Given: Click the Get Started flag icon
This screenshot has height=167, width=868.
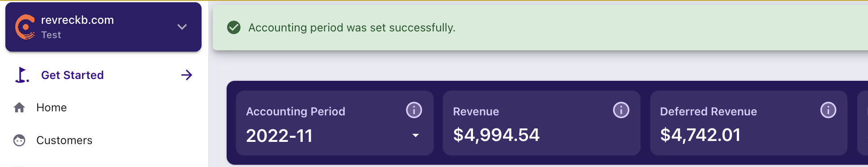Looking at the screenshot, I should (22, 75).
